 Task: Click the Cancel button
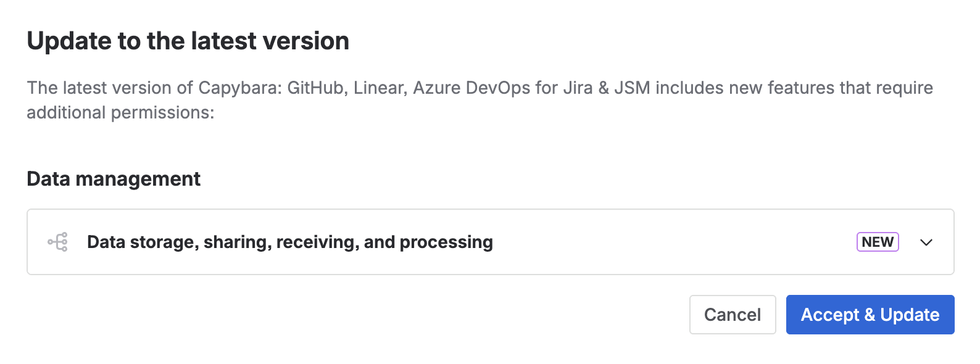733,315
